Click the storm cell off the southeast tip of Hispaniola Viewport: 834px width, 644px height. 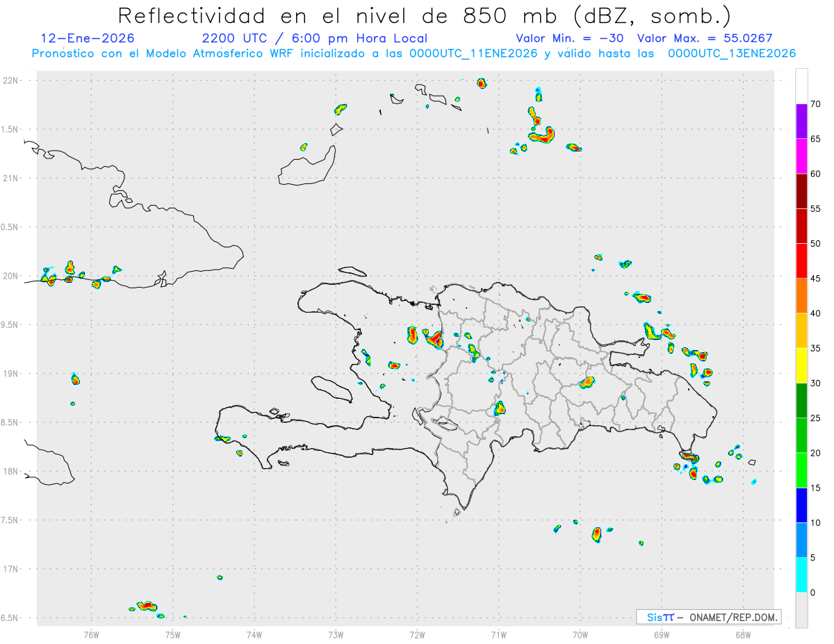689,457
